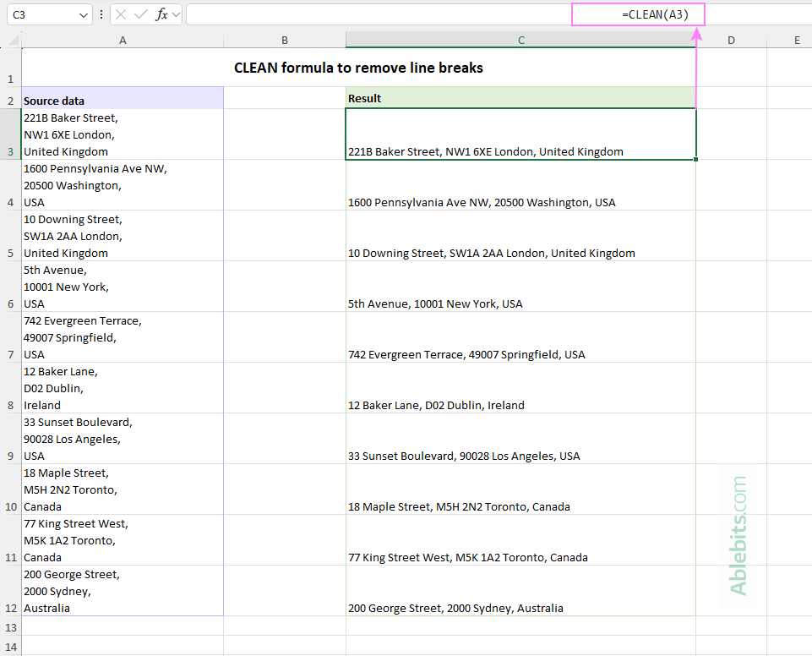Click the source cell containing 12 Baker Lane

(123, 388)
